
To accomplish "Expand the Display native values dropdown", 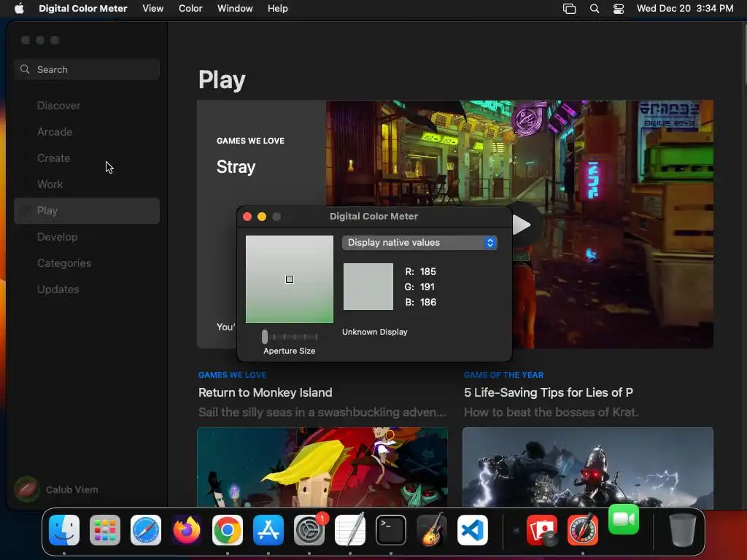I will [419, 242].
